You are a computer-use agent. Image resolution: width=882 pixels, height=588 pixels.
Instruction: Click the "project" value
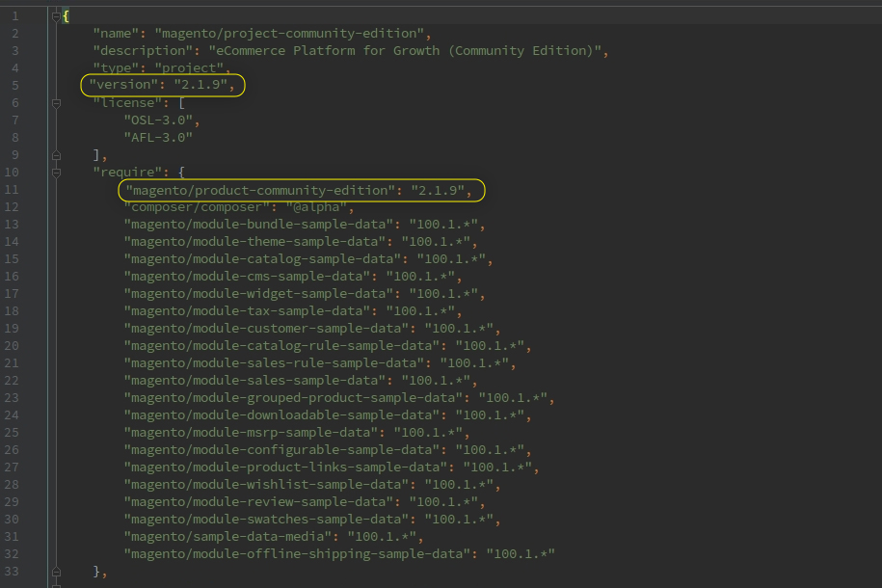[x=189, y=68]
